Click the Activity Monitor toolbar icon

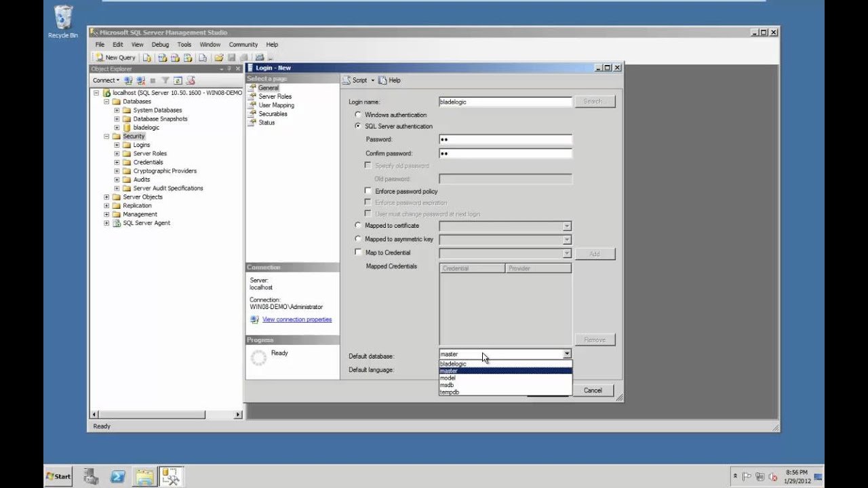[x=260, y=58]
